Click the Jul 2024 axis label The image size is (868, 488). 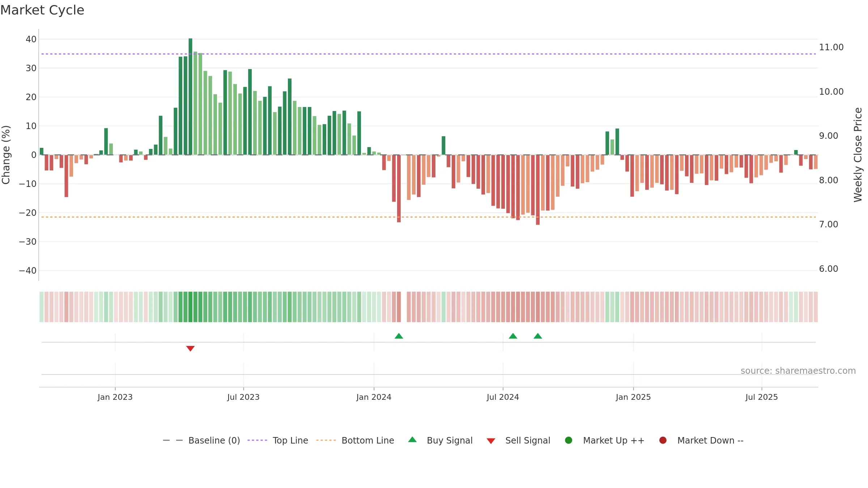click(x=503, y=397)
